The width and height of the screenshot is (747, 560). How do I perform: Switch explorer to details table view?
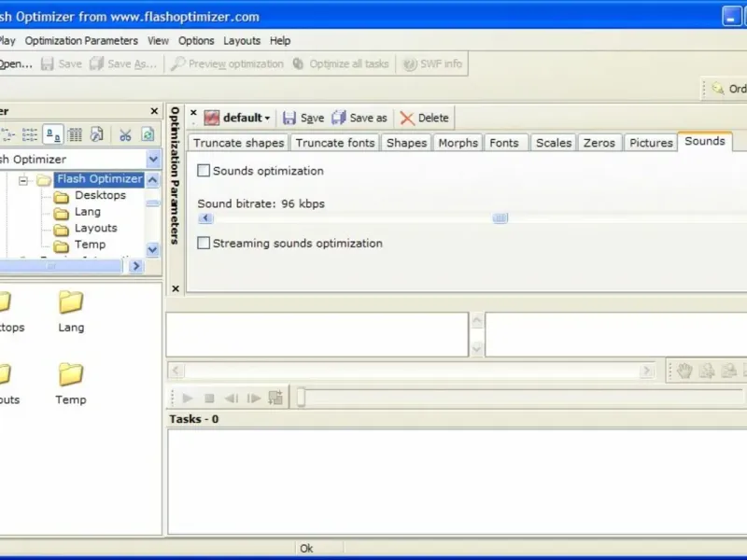pos(75,134)
